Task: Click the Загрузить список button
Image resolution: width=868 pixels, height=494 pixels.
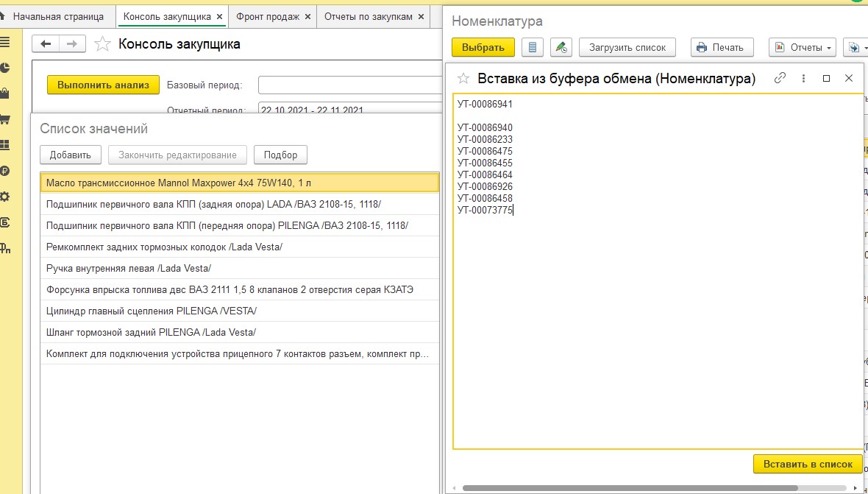Action: tap(627, 47)
